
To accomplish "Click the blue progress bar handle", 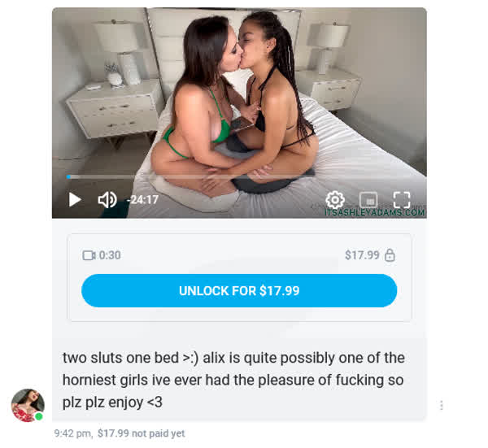I will coord(68,176).
